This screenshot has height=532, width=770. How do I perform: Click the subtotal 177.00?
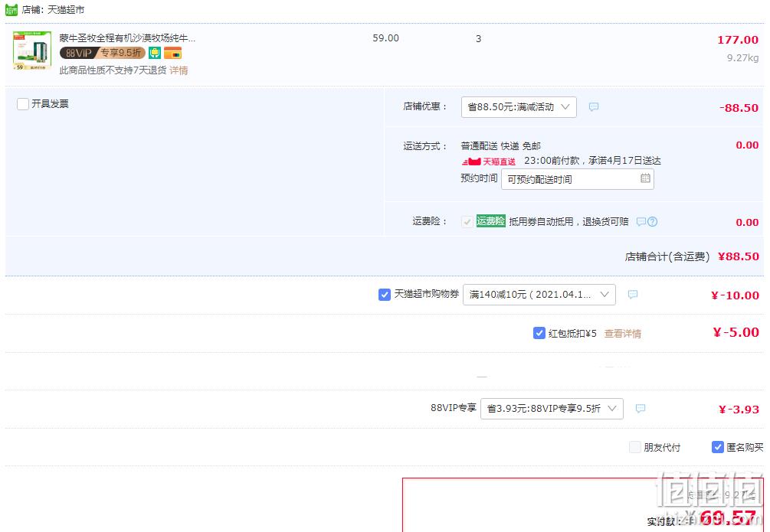738,40
